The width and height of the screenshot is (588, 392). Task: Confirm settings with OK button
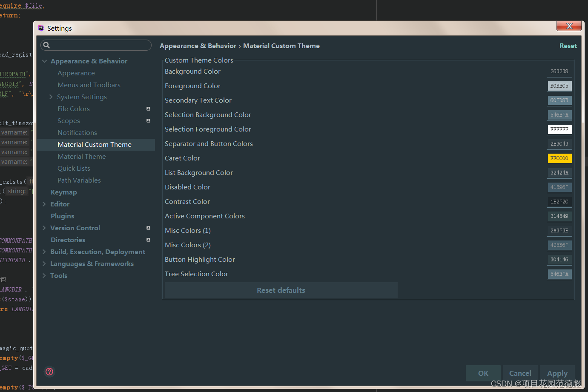[x=483, y=373]
